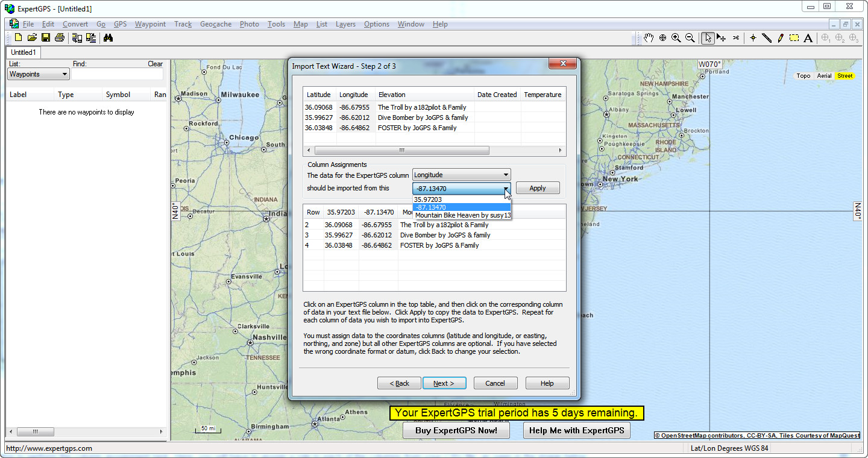868x458 pixels.
Task: Click the wizard Help button
Action: coord(547,383)
